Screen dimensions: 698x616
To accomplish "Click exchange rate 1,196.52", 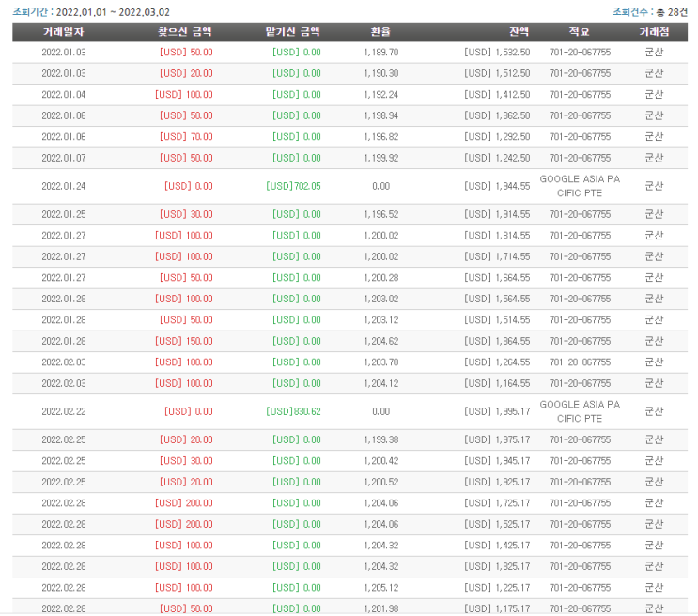I will (381, 214).
